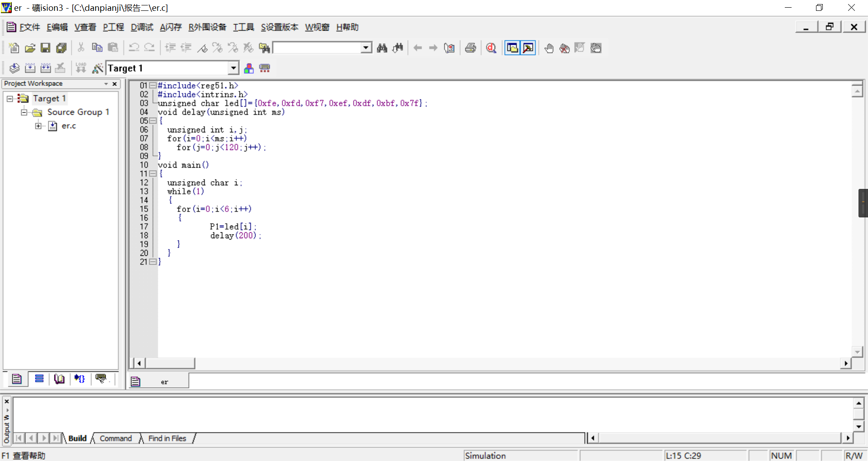
Task: Switch to Books tab in workspace
Action: click(59, 379)
